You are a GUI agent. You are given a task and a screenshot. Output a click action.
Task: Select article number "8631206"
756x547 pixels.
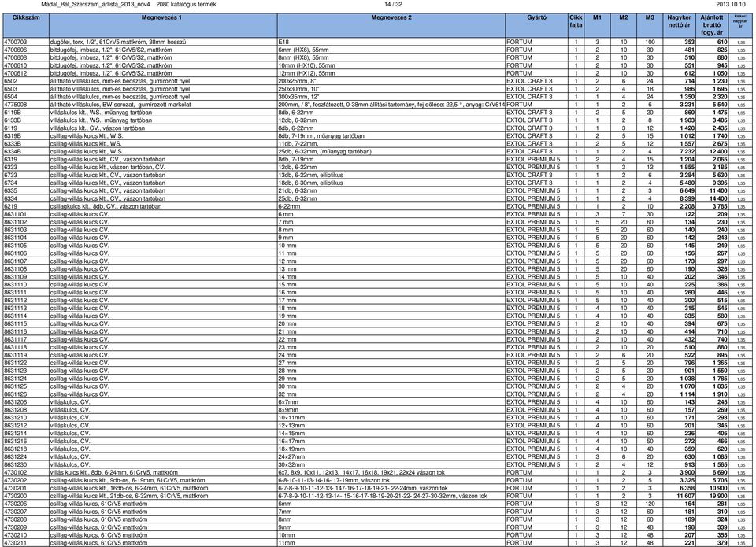click(16, 402)
